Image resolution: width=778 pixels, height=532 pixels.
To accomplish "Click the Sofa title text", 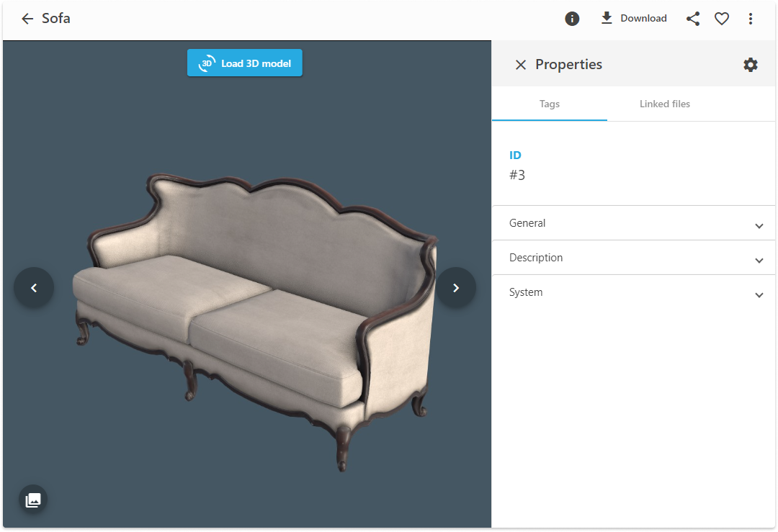I will point(56,19).
